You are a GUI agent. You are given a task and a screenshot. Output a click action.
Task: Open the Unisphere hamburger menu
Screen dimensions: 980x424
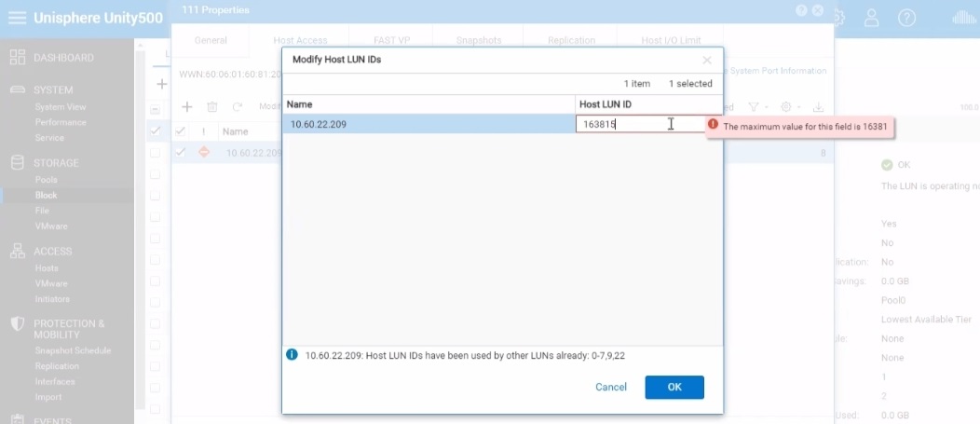tap(18, 17)
